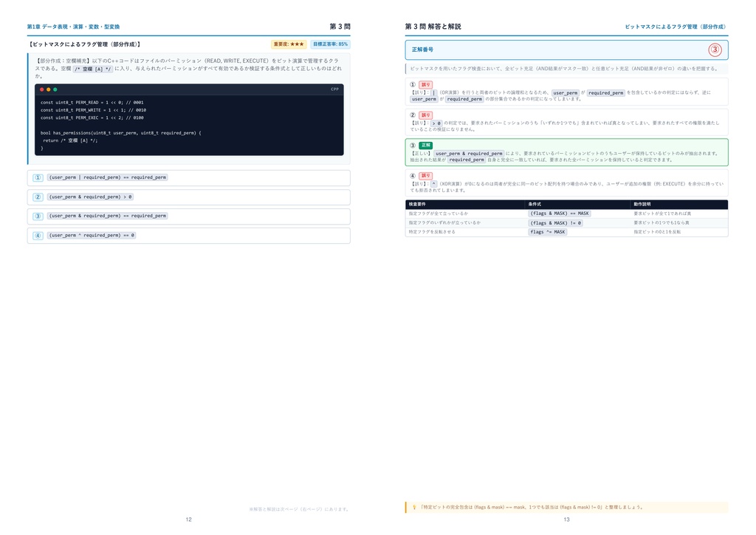This screenshot has width=756, height=535.
Task: Click the has_permissions function signature line
Action: coord(121,133)
